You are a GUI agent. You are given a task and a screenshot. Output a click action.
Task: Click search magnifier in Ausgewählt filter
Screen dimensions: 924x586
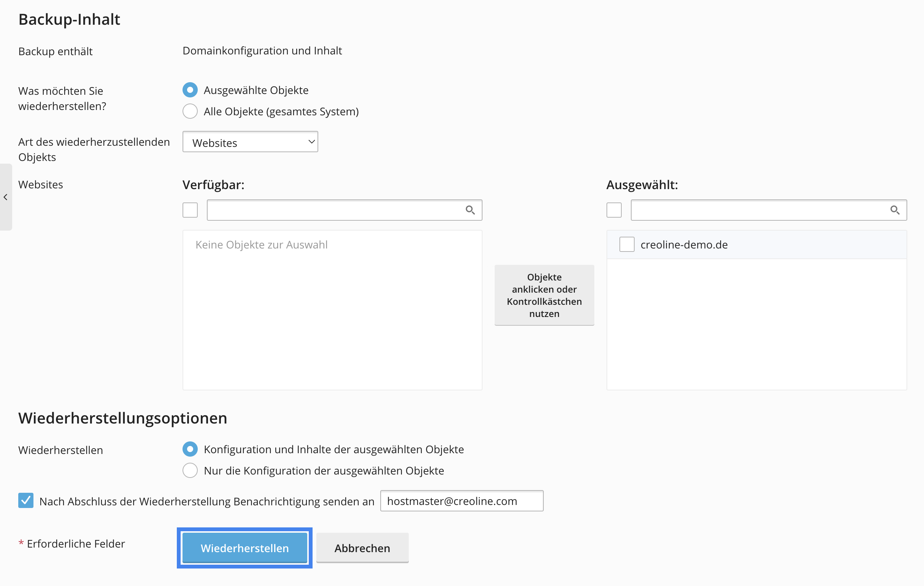point(894,210)
